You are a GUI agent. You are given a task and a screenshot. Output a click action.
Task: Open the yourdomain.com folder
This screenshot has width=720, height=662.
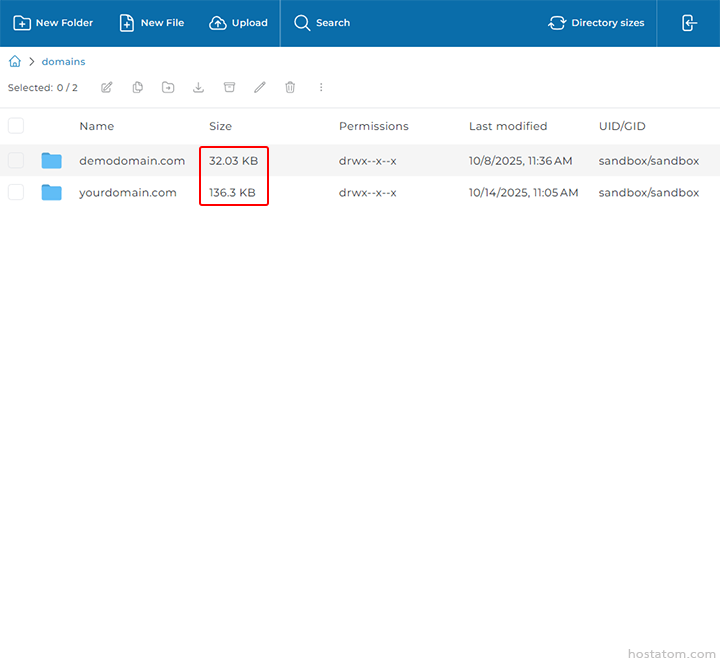click(127, 192)
